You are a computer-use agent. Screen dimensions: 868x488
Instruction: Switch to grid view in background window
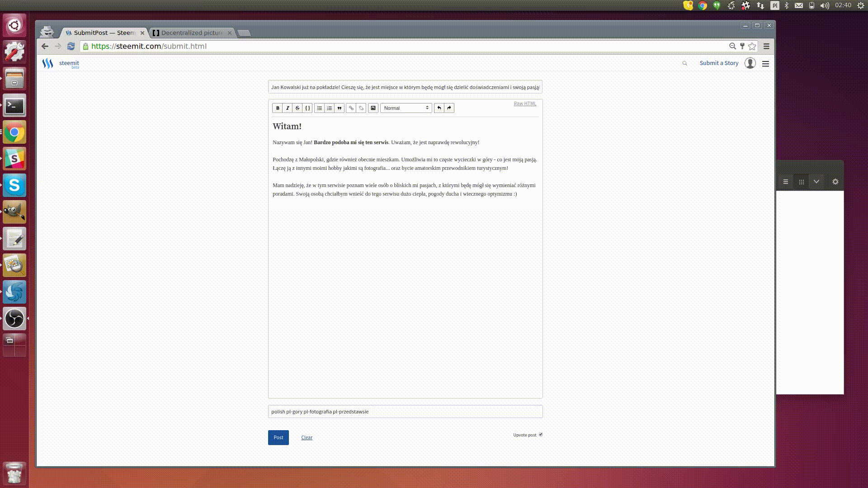pyautogui.click(x=801, y=182)
